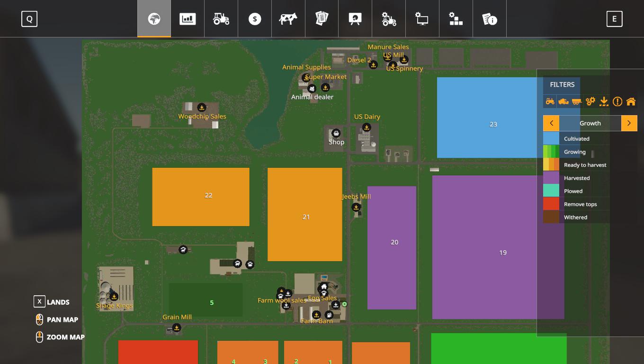This screenshot has width=644, height=364.
Task: Switch to next overlay after Growth
Action: point(629,123)
